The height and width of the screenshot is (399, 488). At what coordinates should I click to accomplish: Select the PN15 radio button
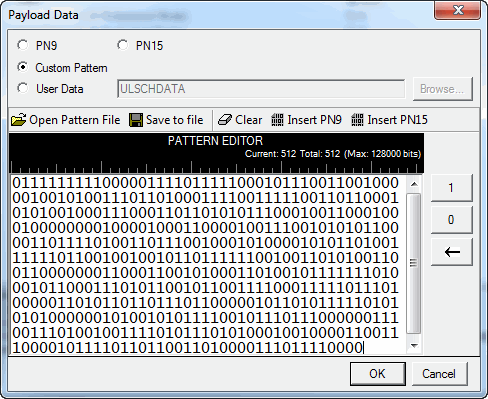pos(123,45)
